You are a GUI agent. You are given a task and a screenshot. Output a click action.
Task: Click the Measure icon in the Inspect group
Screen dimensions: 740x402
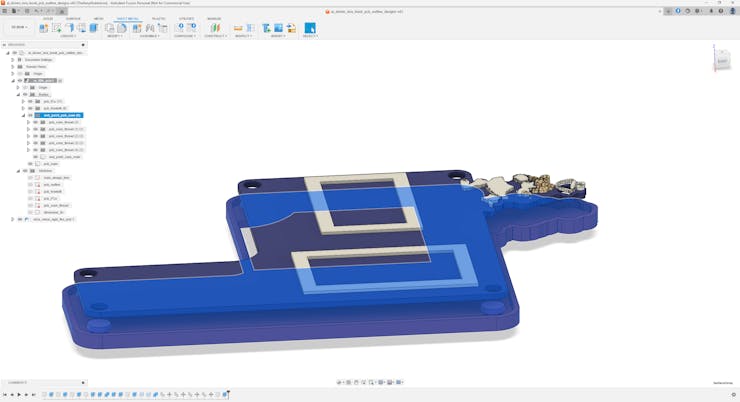[238, 28]
